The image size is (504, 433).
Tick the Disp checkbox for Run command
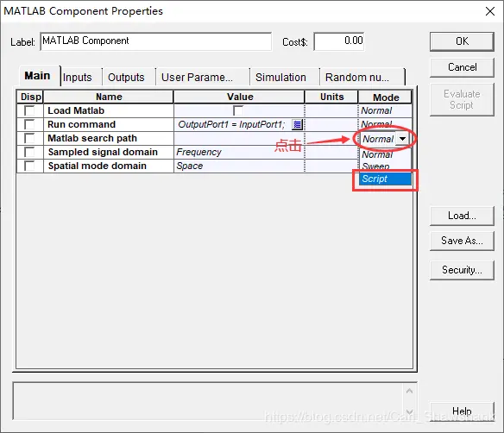[x=29, y=124]
